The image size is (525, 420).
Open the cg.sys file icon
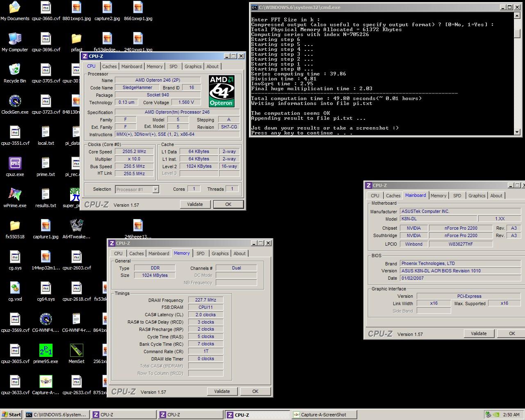tap(15, 260)
